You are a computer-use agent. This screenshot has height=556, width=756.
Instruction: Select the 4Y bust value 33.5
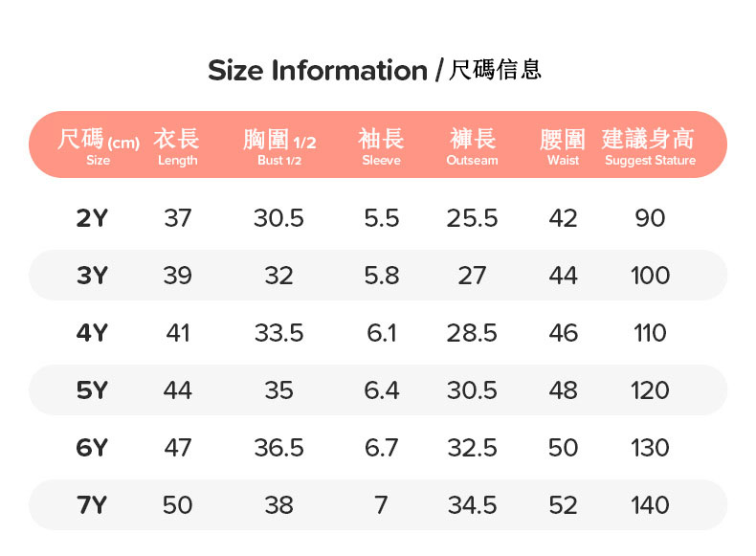tap(278, 333)
